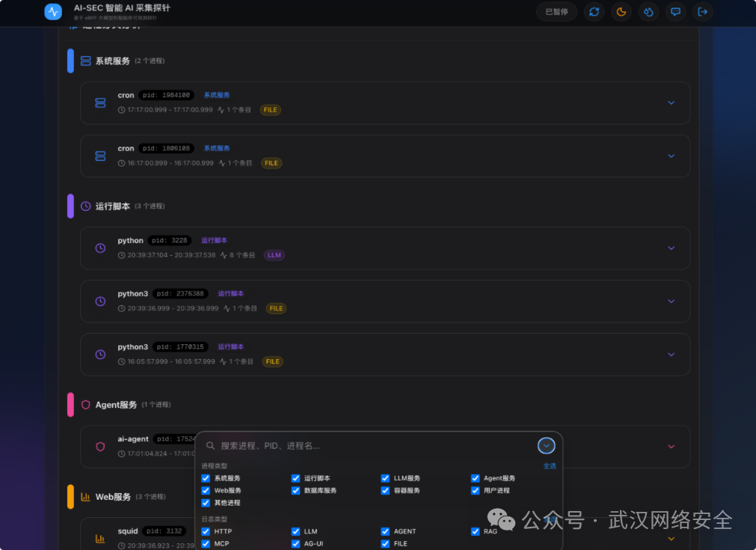Click 系统服务 tag on cron pid 1984100
The image size is (756, 550).
pyautogui.click(x=217, y=95)
